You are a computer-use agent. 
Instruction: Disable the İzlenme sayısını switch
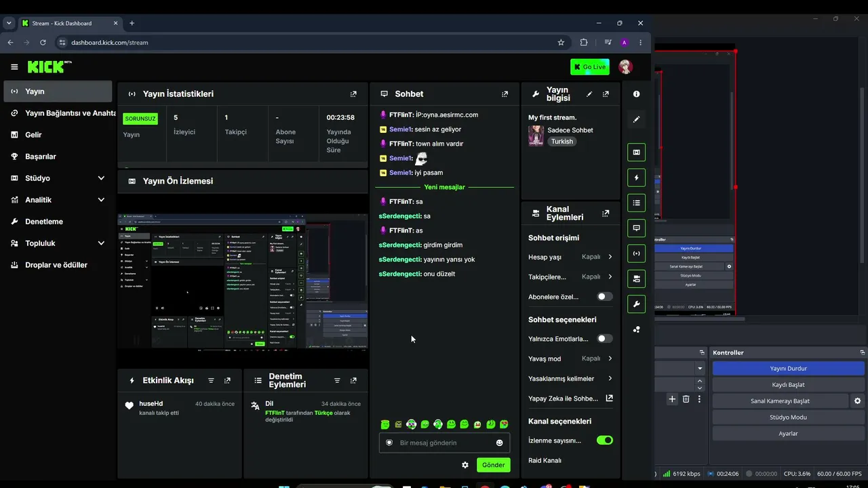pyautogui.click(x=604, y=441)
